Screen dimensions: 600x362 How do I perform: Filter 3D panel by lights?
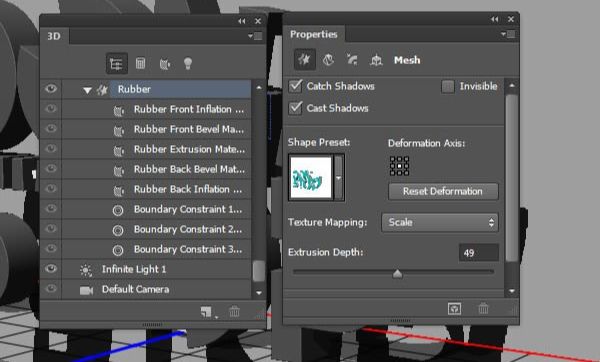(188, 64)
